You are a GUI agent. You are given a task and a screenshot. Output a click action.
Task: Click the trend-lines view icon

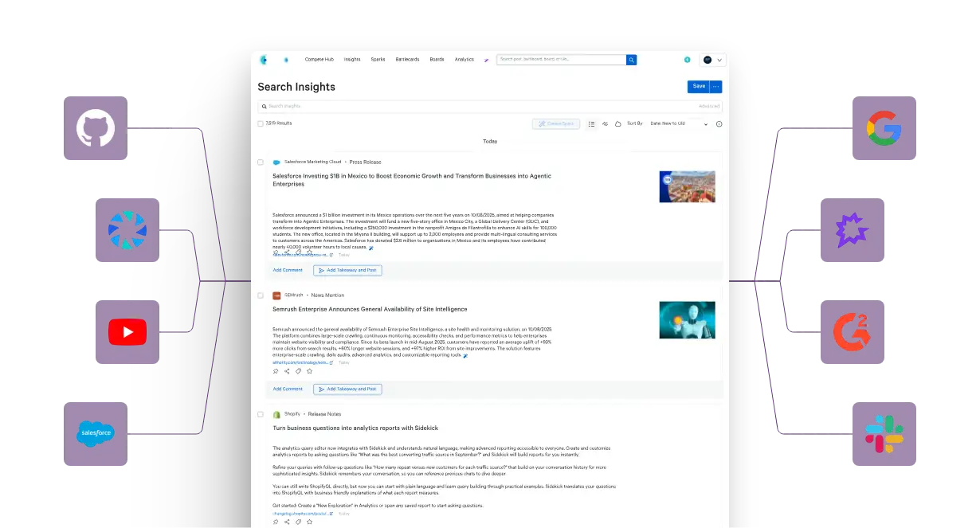pyautogui.click(x=605, y=124)
